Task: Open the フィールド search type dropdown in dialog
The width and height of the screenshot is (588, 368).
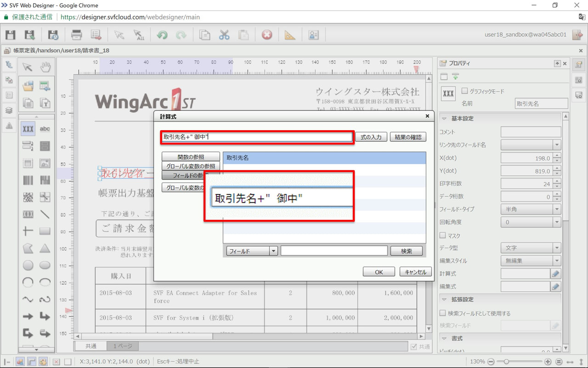Action: point(252,251)
